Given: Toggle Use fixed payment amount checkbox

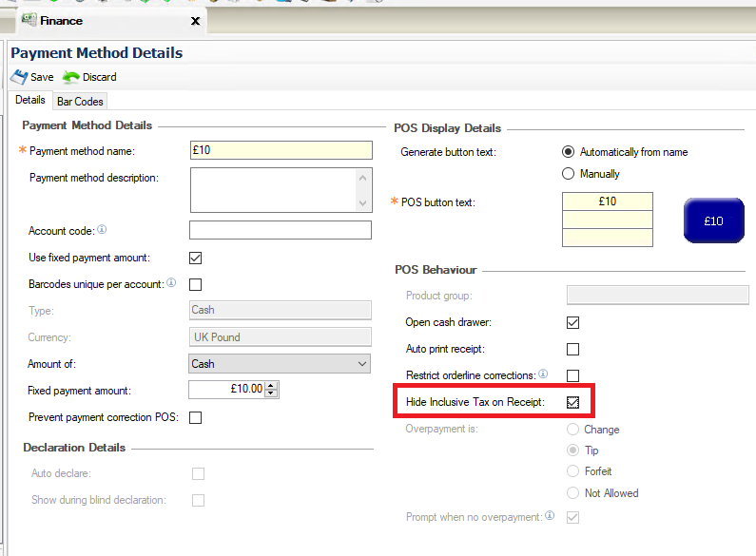Looking at the screenshot, I should tap(195, 259).
